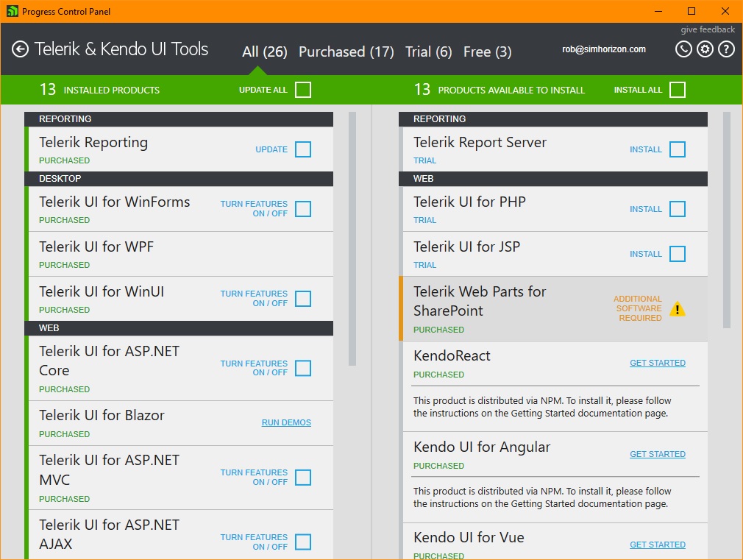Click Run Demos for Blazor

pyautogui.click(x=286, y=422)
